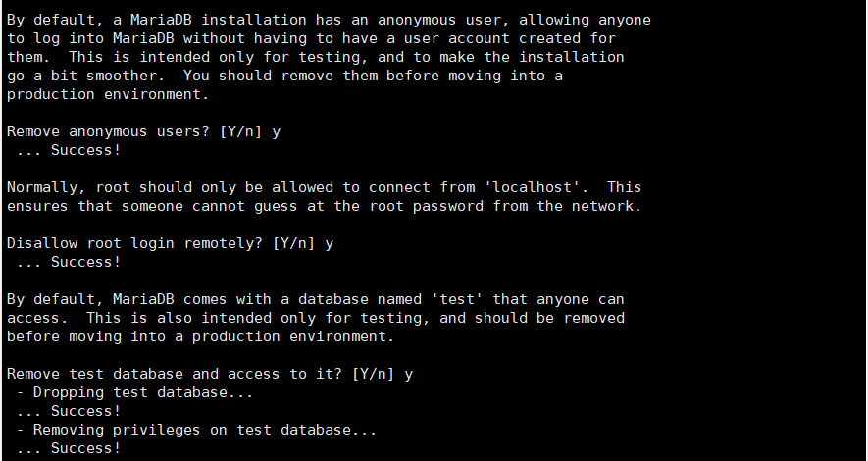Click the [Y/n] option after root login remotely

point(294,244)
